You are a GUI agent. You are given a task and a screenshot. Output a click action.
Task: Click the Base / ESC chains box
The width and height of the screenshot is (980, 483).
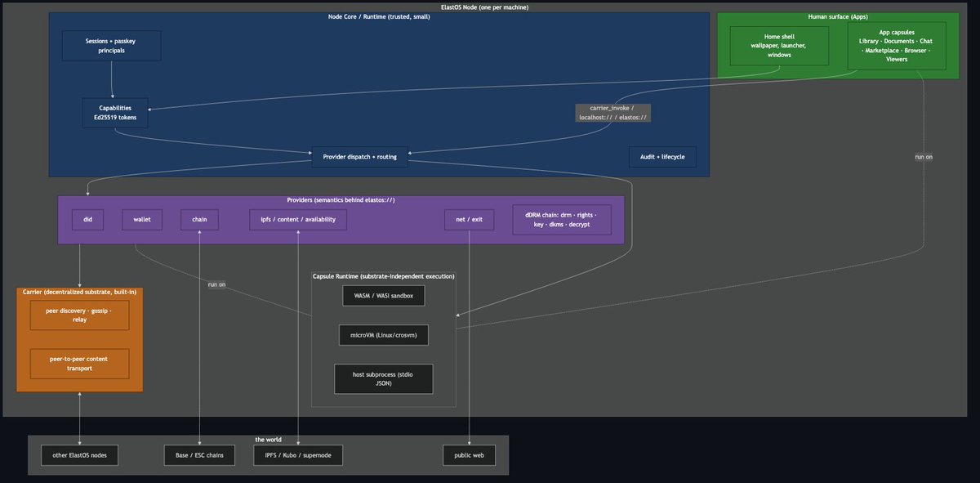click(199, 455)
